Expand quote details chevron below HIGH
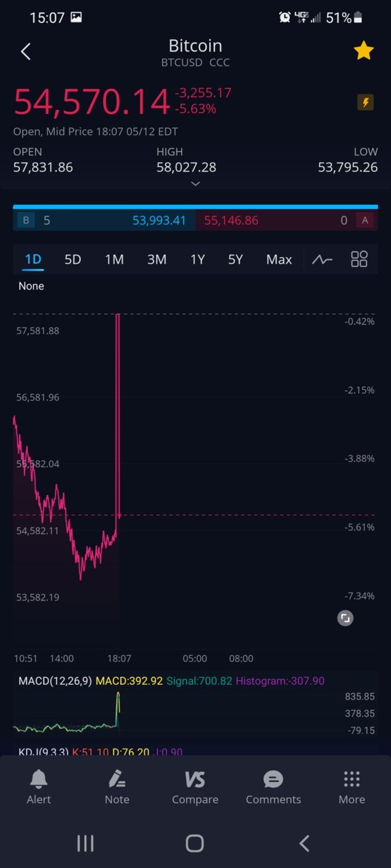The height and width of the screenshot is (868, 391). [x=195, y=184]
